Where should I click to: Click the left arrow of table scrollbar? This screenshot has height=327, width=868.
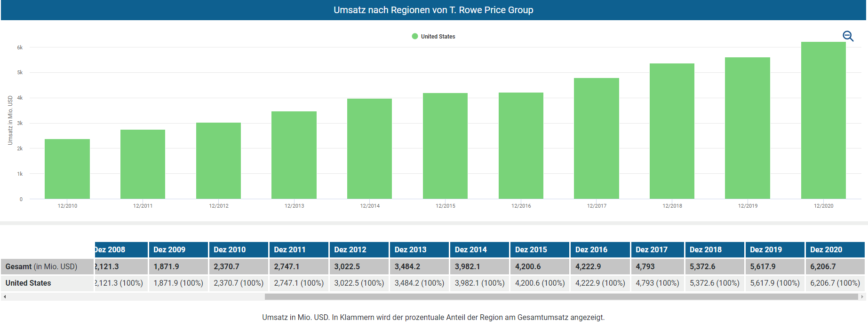[x=5, y=297]
